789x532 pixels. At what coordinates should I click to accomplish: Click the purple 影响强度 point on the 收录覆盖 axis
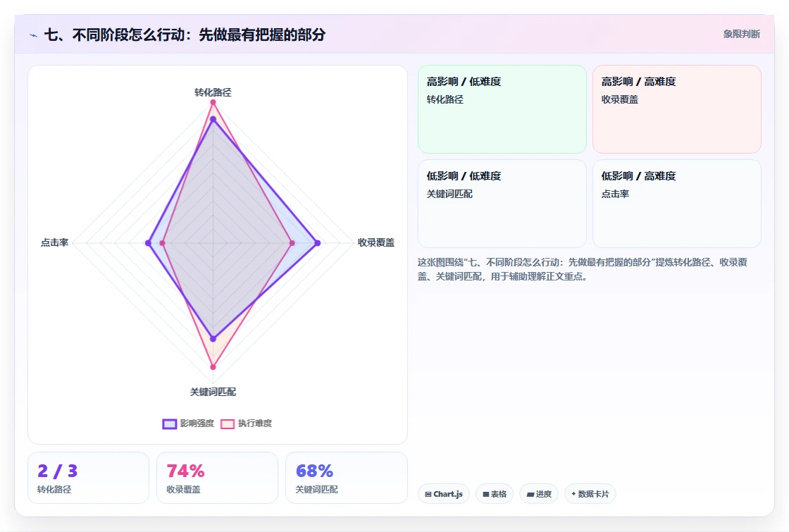[x=318, y=243]
